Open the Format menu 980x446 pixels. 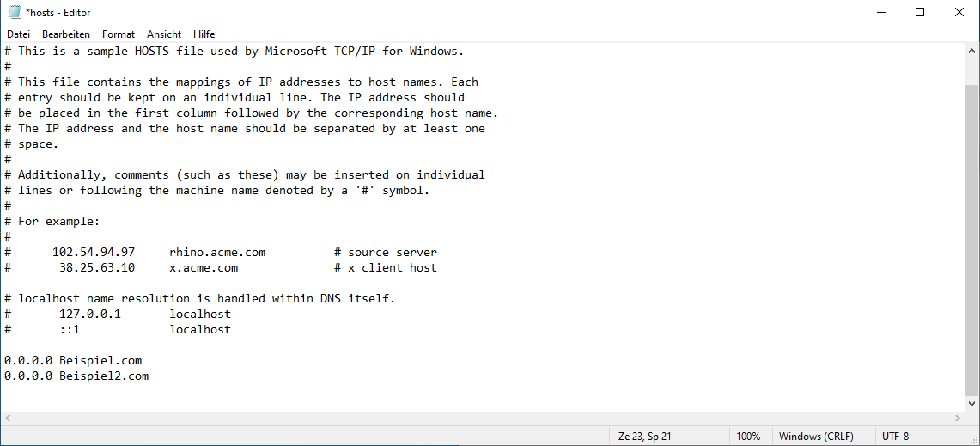(119, 34)
